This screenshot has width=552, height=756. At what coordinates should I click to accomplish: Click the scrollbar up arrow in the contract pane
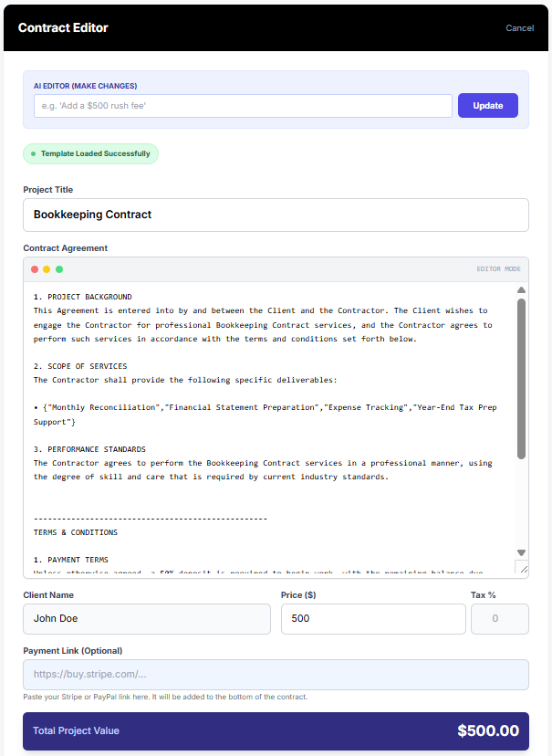pos(521,289)
